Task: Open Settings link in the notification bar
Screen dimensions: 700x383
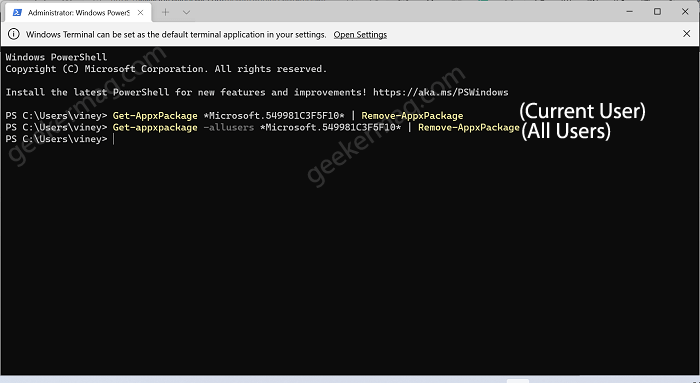Action: 360,35
